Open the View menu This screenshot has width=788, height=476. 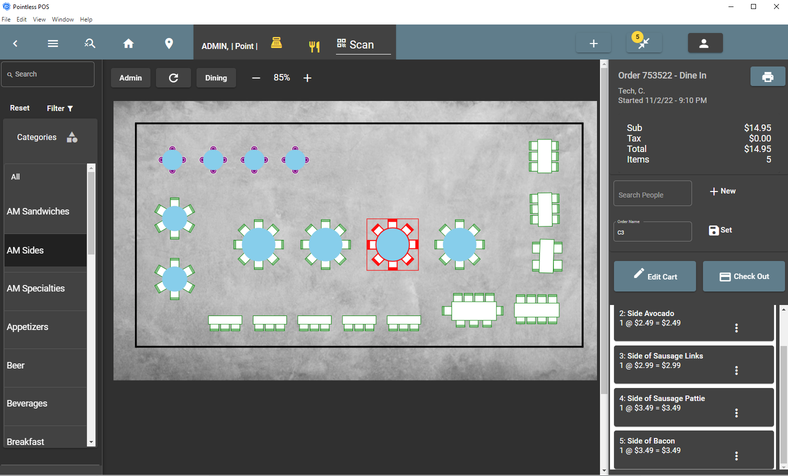(x=39, y=20)
